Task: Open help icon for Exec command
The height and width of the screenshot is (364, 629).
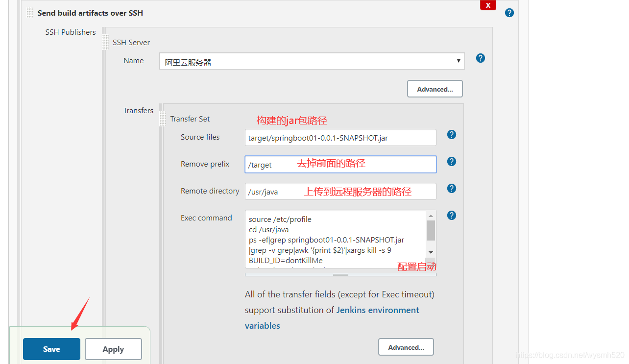Action: pyautogui.click(x=452, y=216)
